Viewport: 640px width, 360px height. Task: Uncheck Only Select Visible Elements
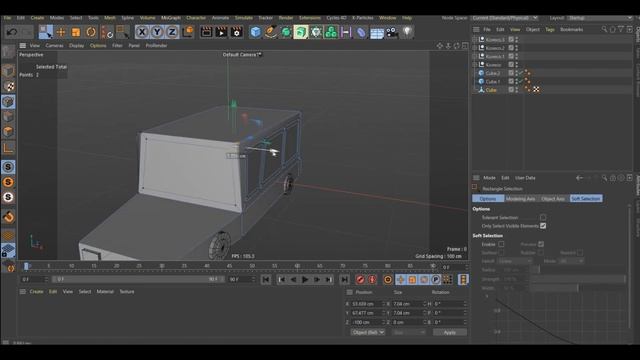pyautogui.click(x=543, y=226)
